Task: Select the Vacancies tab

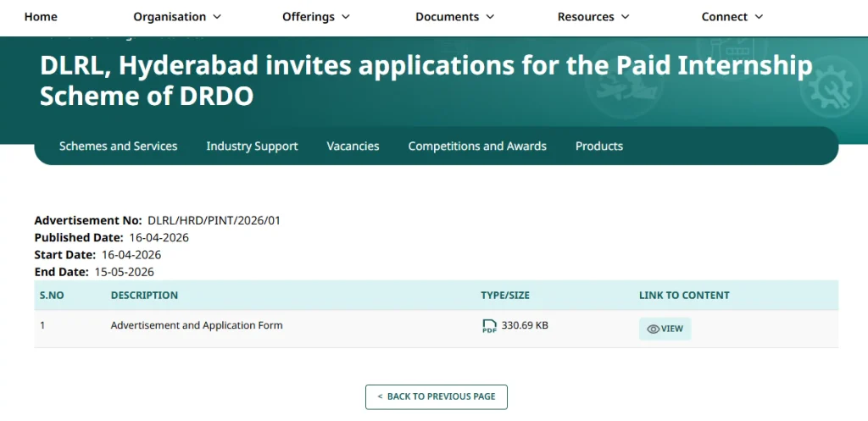Action: pos(353,147)
